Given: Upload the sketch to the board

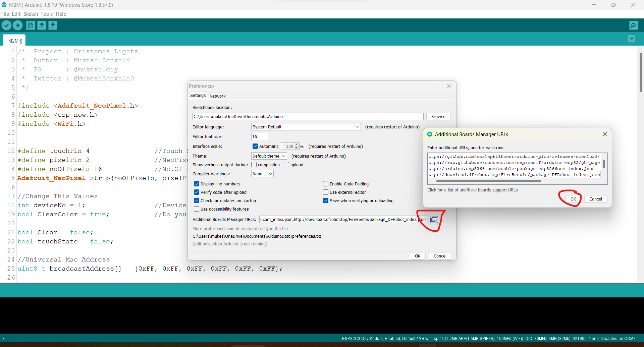Looking at the screenshot, I should pos(17,25).
